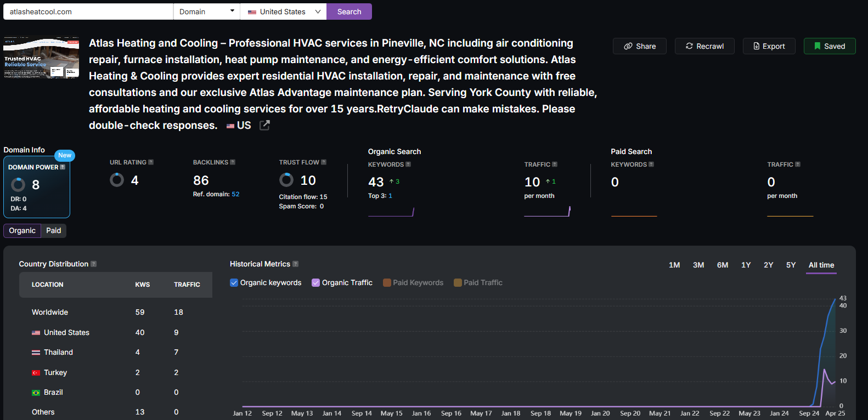
Task: Click the Backlinks help icon
Action: (233, 162)
